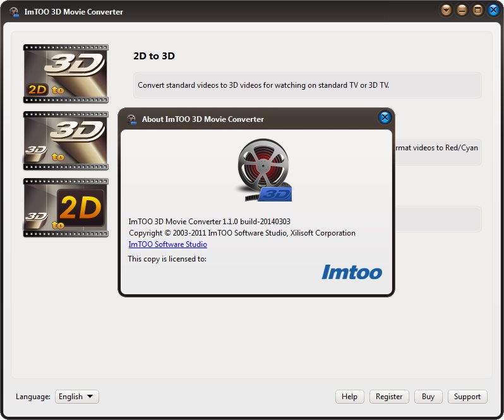
Task: Pick the 3D to 2D conversion icon
Action: 66,208
